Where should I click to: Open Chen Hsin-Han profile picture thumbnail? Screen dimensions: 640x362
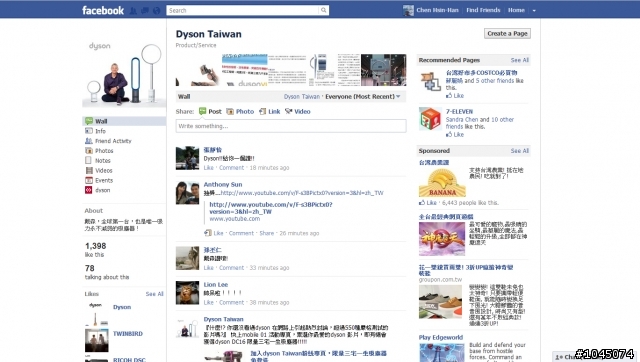point(408,10)
